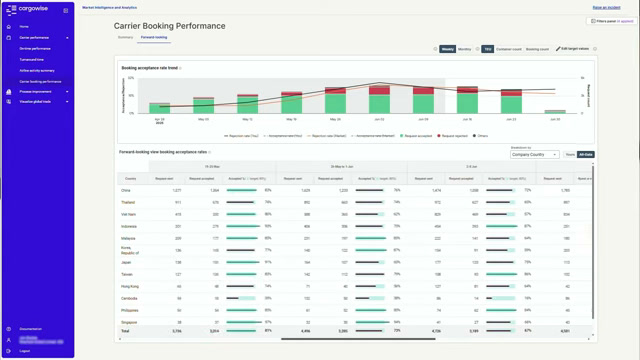Toggle Acceptance rate (Market) legend line
Image resolution: width=640 pixels, height=360 pixels.
pyautogui.click(x=353, y=136)
